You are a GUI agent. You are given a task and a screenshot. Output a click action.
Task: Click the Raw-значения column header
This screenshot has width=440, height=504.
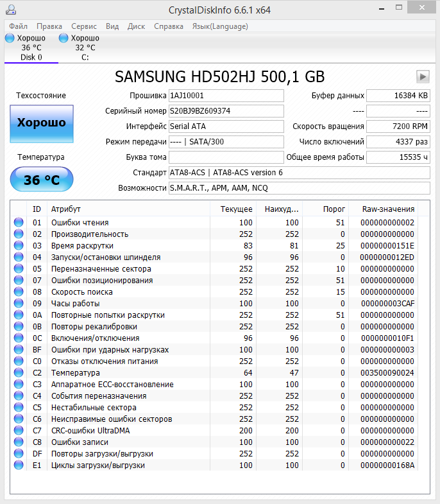(x=384, y=209)
